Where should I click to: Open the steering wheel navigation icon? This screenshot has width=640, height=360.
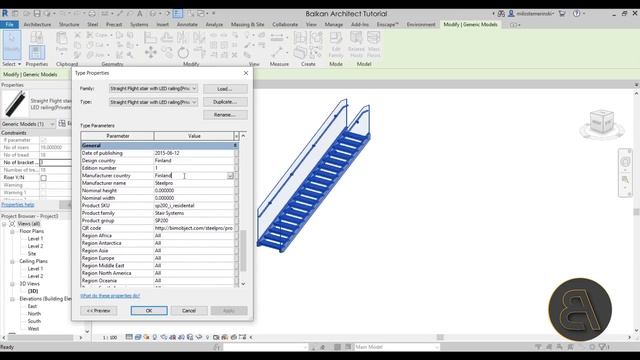(x=625, y=162)
